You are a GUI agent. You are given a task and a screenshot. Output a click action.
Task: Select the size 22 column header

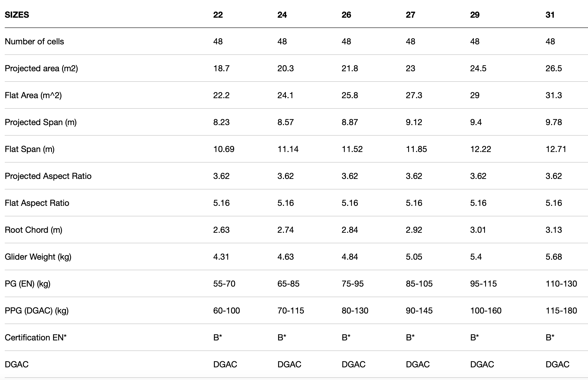(218, 15)
